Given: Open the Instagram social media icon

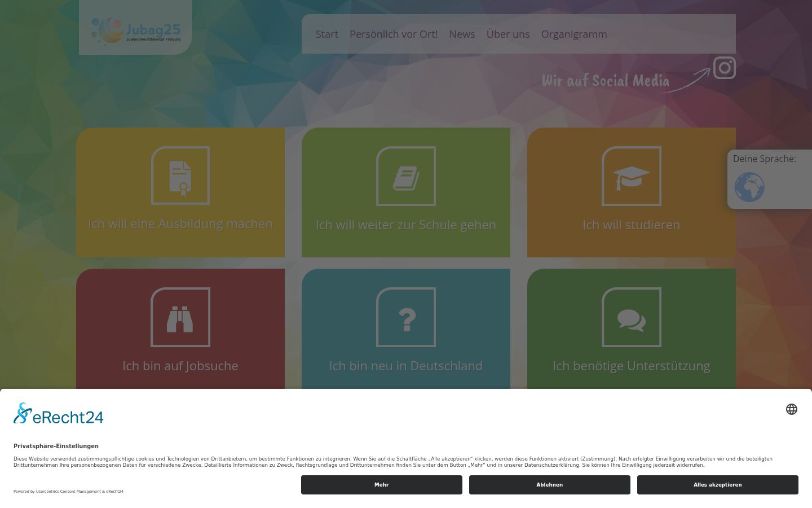Looking at the screenshot, I should click(725, 68).
